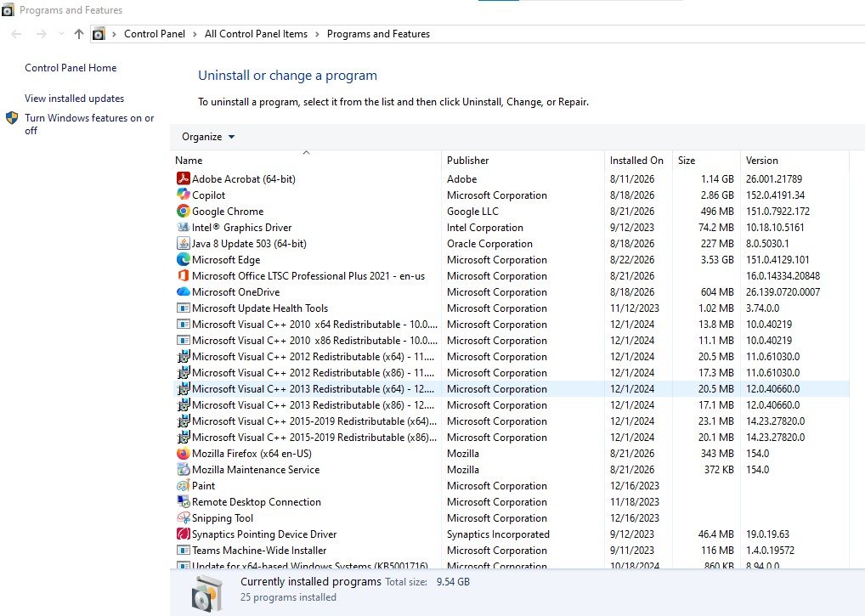Click the Google Chrome program icon
Screen dimensions: 865x616
tap(184, 211)
